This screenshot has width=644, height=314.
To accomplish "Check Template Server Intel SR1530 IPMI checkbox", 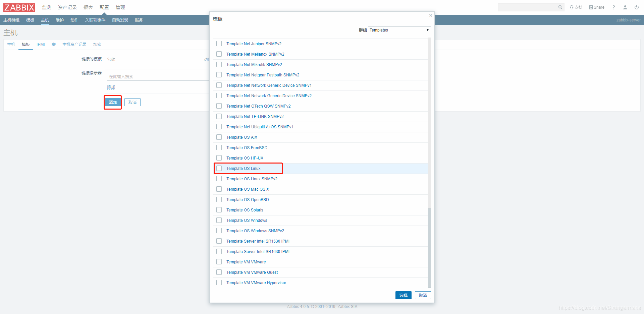I will click(219, 241).
